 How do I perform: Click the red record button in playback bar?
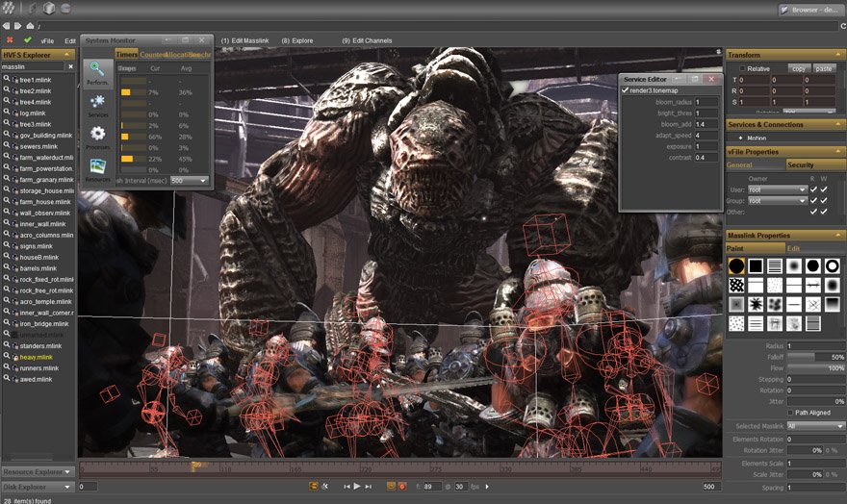pos(402,486)
